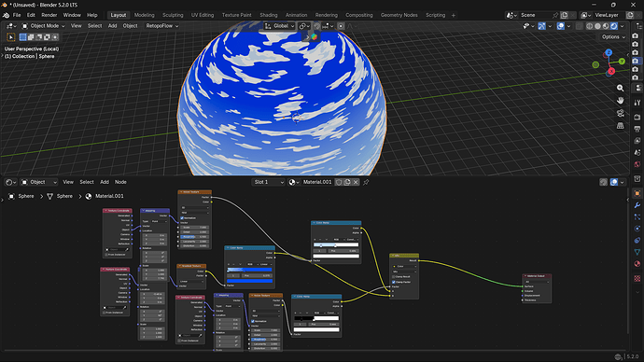This screenshot has height=362, width=644.
Task: Switch to solid viewport shading
Action: coord(597,26)
